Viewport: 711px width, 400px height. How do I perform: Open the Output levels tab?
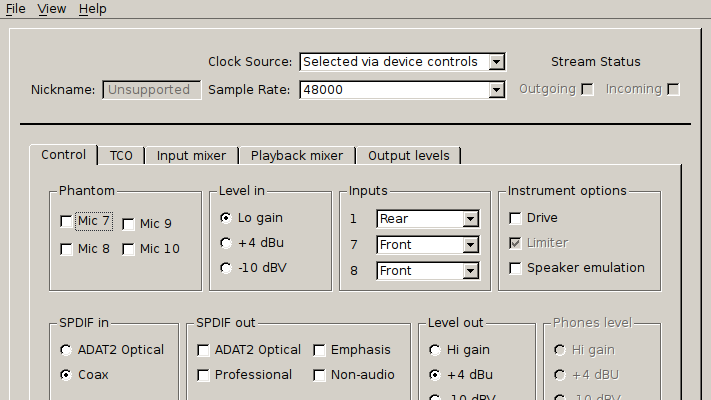coord(408,155)
